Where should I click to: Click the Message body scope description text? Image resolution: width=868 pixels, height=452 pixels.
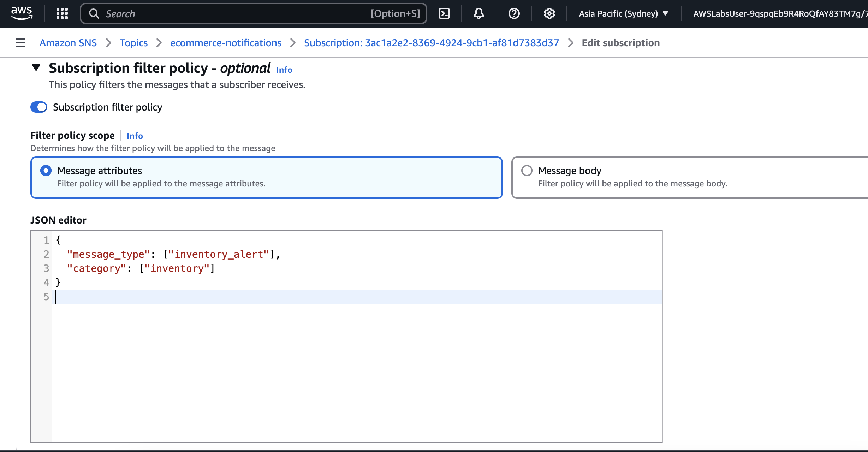point(632,184)
